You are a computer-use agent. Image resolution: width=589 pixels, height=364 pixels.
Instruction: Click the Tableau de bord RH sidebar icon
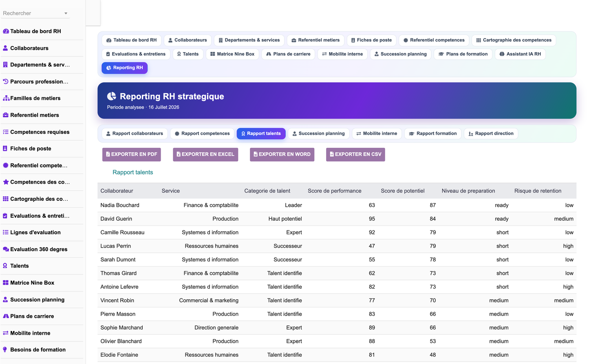click(x=6, y=31)
